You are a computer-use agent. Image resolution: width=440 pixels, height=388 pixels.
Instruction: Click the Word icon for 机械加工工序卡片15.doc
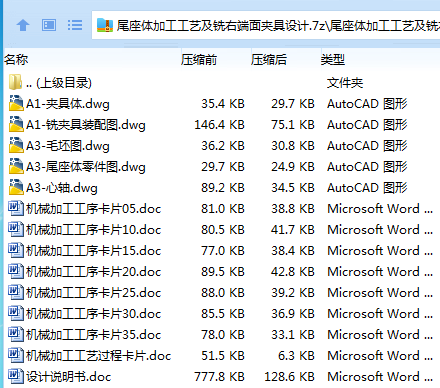click(16, 250)
